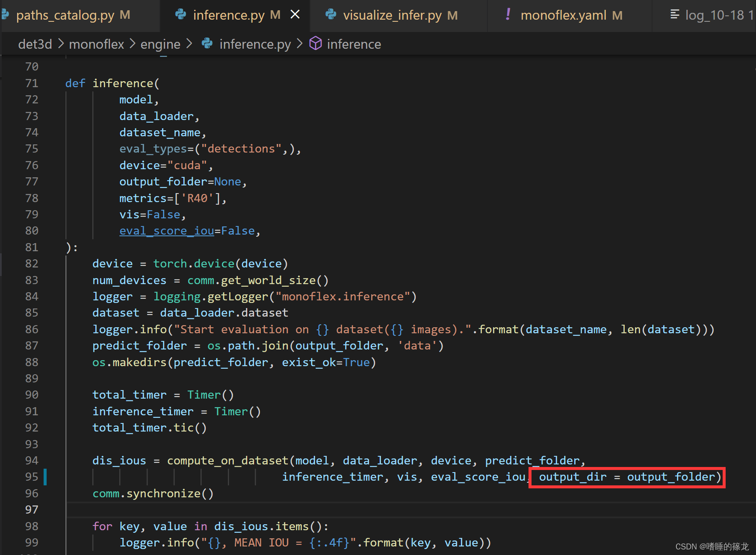Click line number 97

[x=32, y=510]
